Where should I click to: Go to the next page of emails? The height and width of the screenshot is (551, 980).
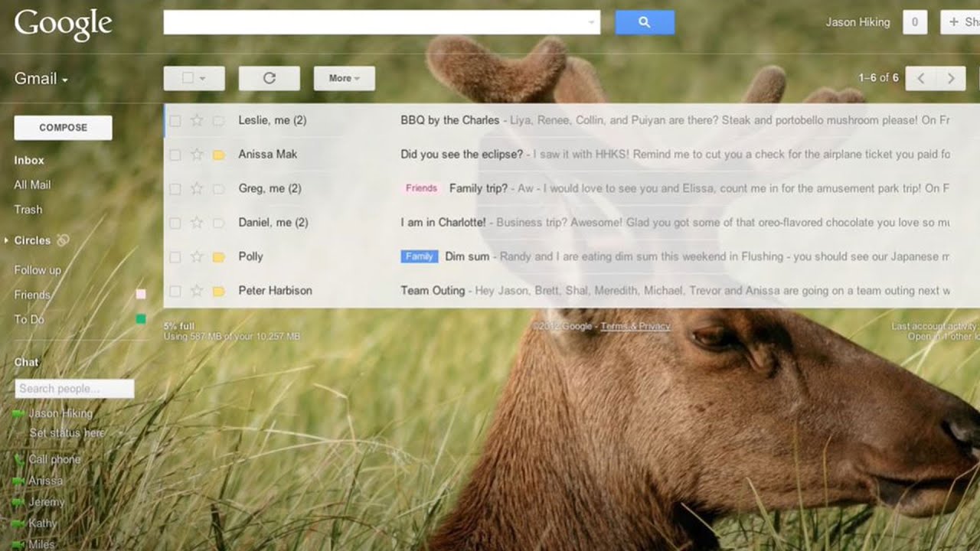[x=951, y=78]
